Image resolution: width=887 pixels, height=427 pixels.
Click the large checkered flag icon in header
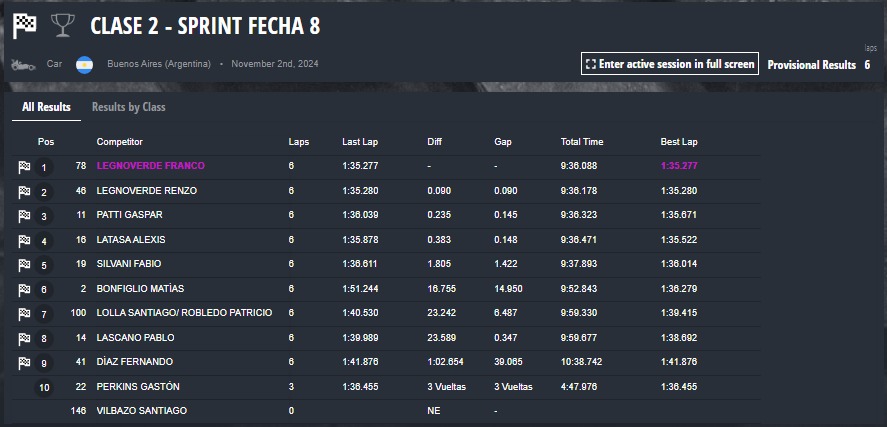24,26
